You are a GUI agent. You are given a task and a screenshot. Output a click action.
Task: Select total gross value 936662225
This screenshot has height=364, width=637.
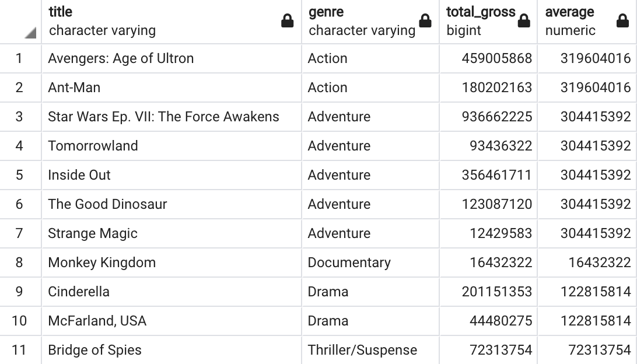coord(496,117)
